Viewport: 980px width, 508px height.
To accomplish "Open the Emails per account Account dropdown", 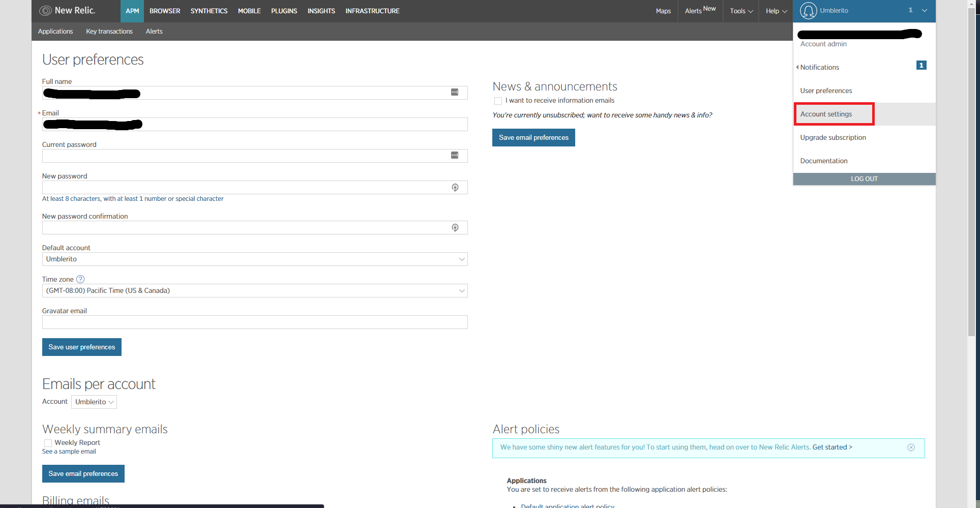I will click(94, 402).
